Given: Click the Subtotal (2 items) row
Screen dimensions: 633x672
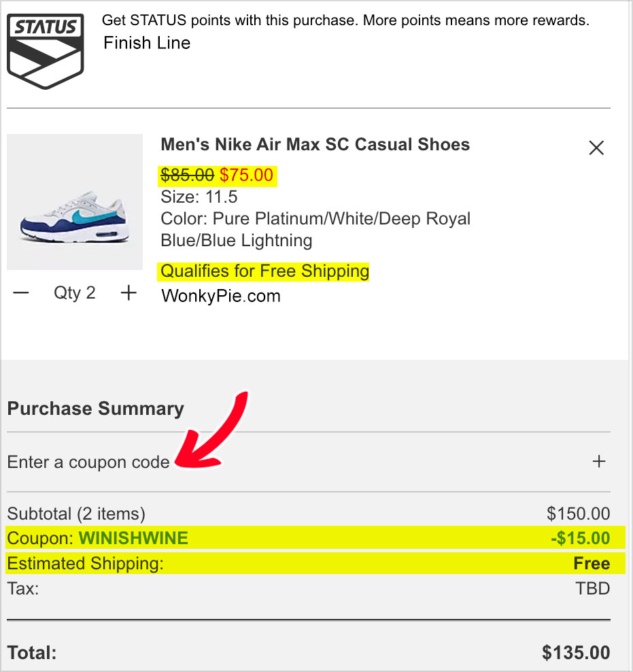Looking at the screenshot, I should coord(309,514).
